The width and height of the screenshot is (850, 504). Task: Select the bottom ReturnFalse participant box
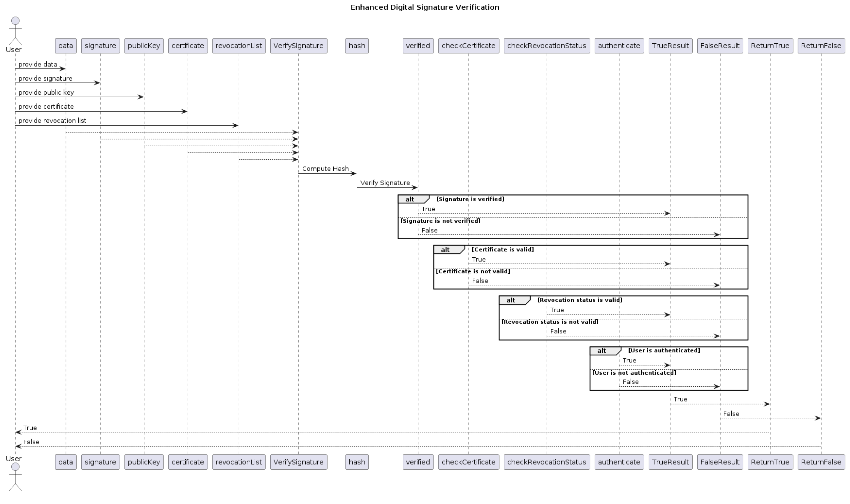[x=821, y=462]
